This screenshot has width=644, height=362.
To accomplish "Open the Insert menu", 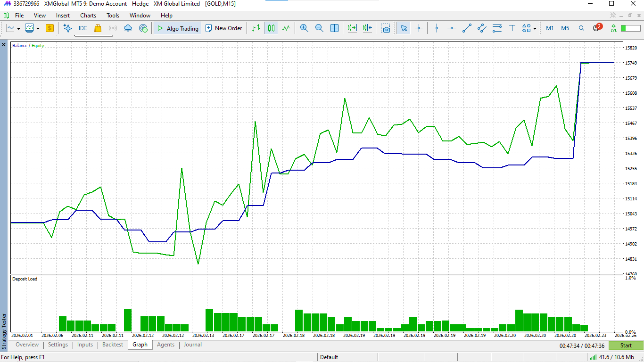I will coord(63,16).
